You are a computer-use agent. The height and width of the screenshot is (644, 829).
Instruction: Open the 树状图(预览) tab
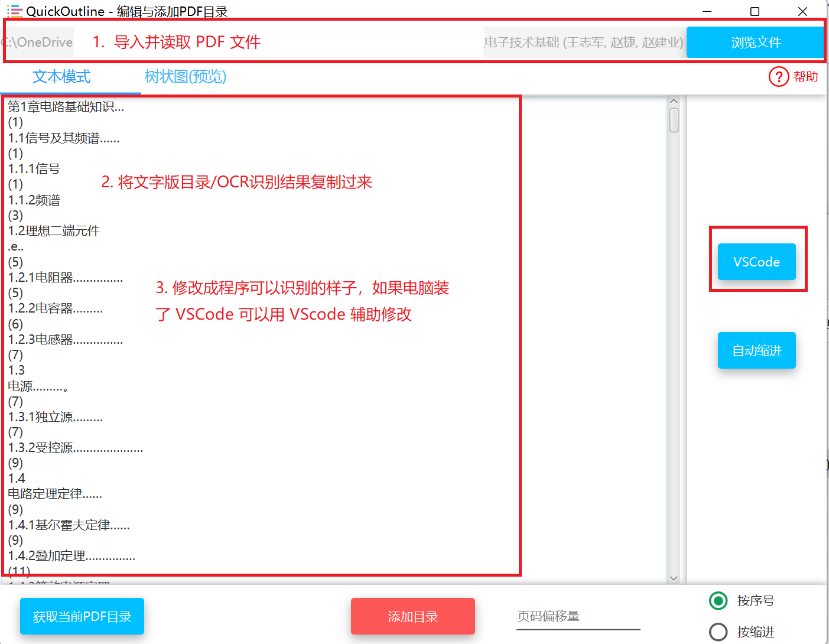click(185, 77)
